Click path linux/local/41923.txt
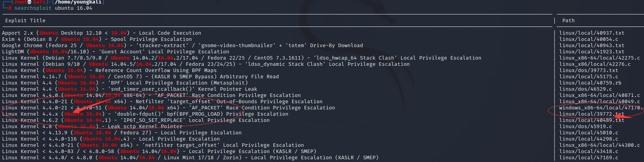 point(591,52)
